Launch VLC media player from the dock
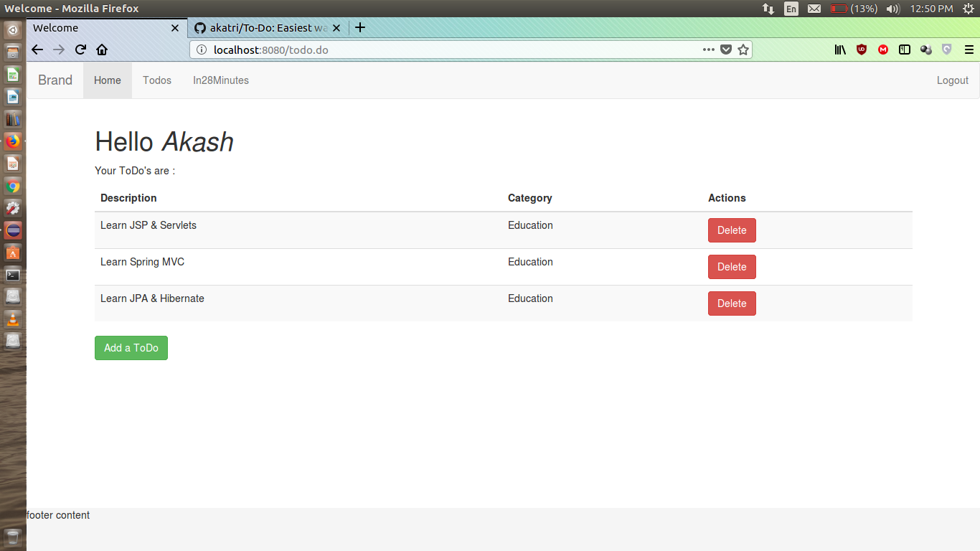 (13, 319)
